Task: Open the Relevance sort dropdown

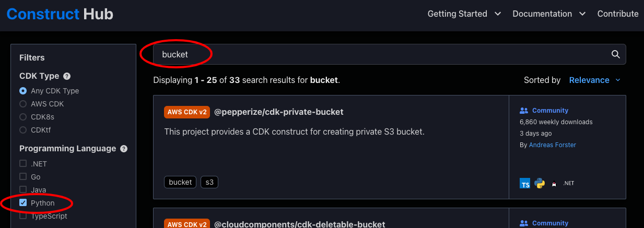Action: click(x=595, y=80)
